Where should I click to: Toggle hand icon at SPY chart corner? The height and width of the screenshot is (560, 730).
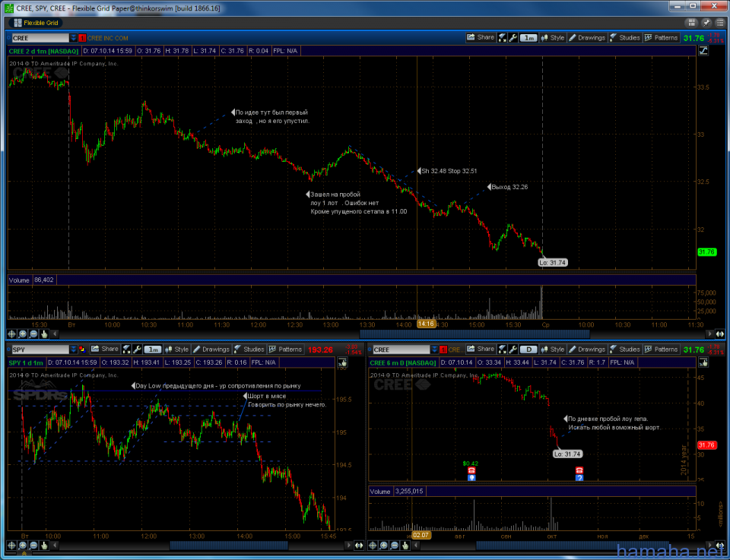[342, 362]
